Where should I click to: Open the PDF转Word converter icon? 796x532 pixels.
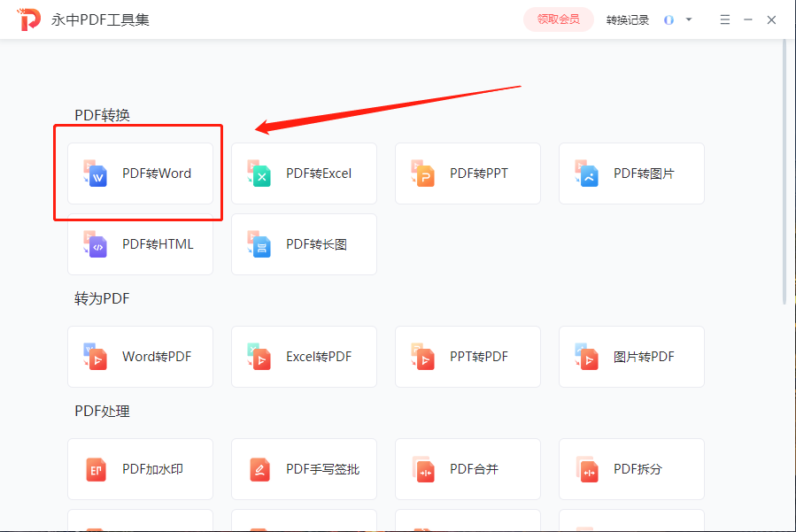96,173
